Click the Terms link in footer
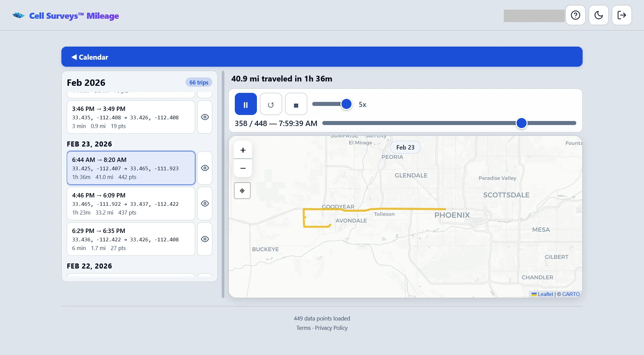Viewport: 644px width, 355px height. (303, 328)
